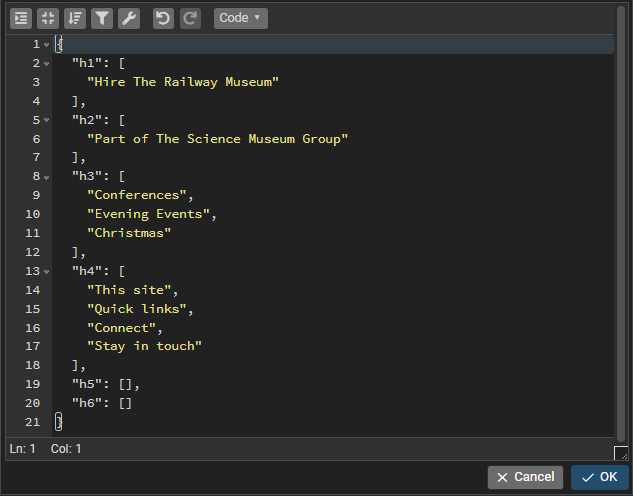633x496 pixels.
Task: Open the Sort contents tool
Action: [75, 18]
